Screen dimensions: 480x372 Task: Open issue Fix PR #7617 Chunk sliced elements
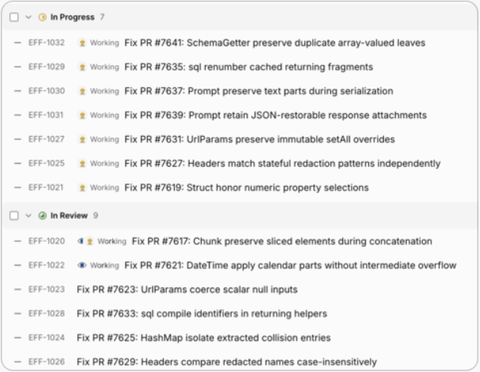click(282, 241)
